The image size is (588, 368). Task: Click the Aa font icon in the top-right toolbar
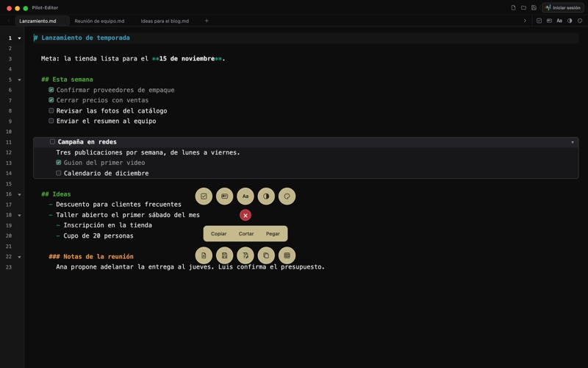(559, 21)
